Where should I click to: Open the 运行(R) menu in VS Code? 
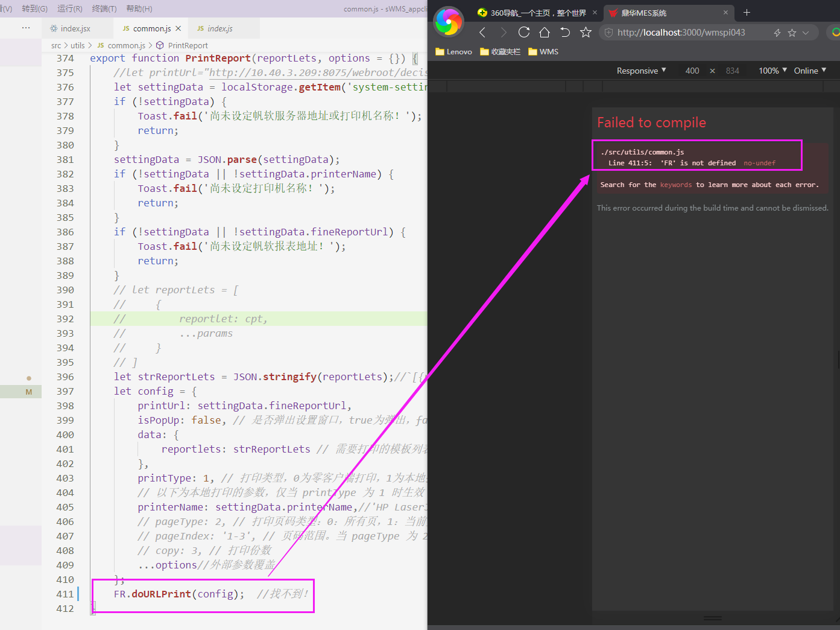click(70, 8)
